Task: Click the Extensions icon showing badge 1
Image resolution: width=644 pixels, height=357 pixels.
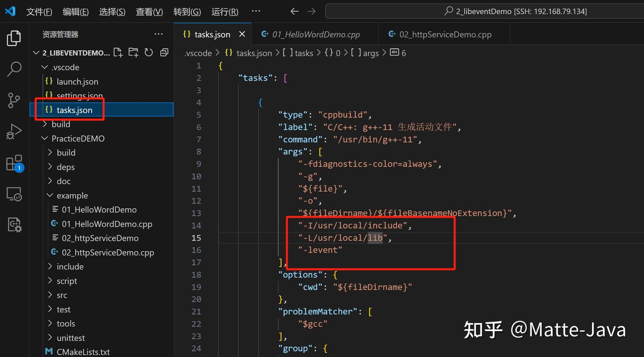Action: 14,162
